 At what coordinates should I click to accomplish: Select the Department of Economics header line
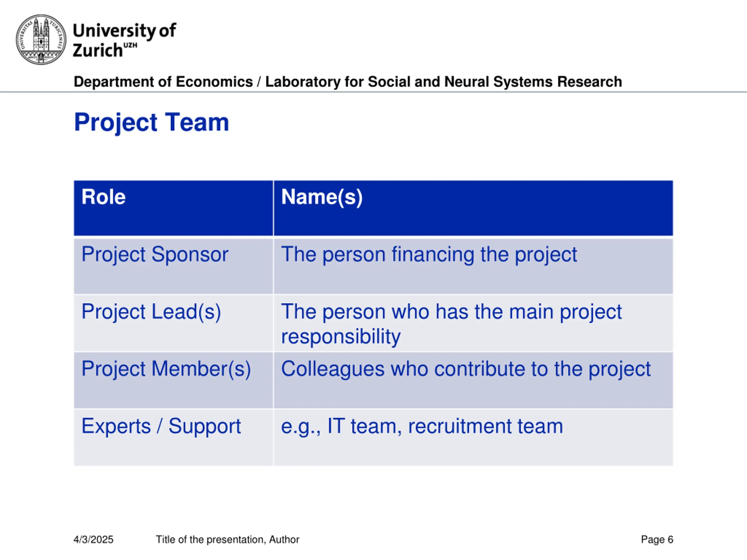coord(348,82)
